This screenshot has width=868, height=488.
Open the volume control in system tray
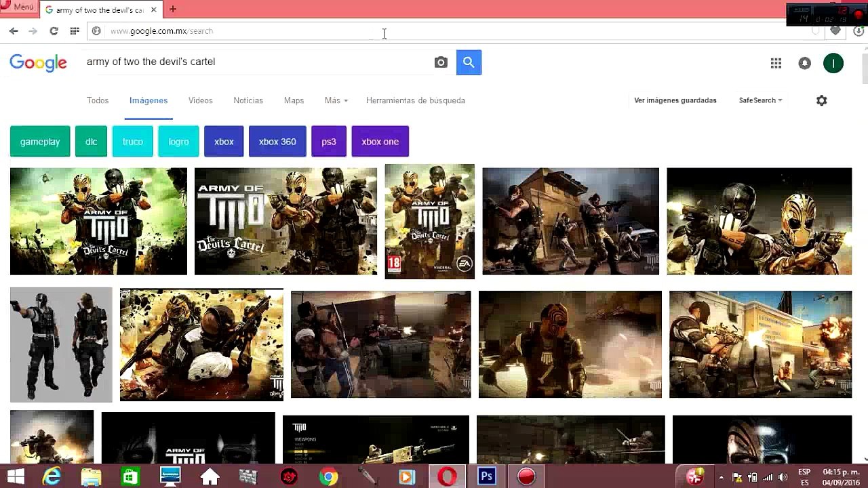click(783, 477)
